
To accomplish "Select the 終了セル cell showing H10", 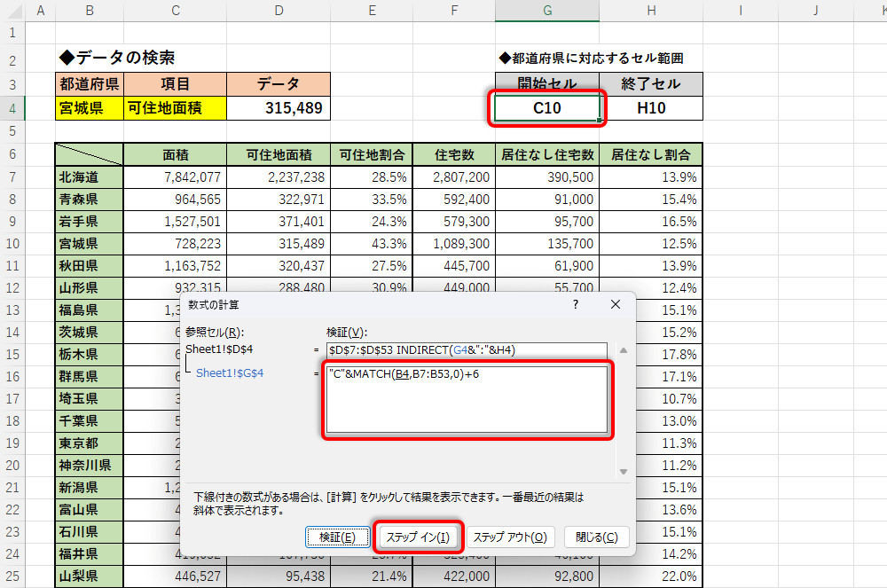I will tap(651, 108).
